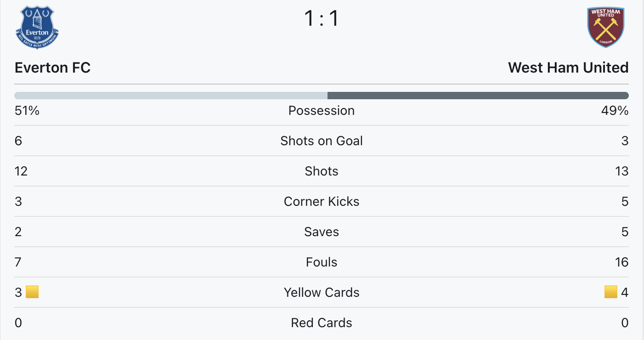The image size is (644, 340).
Task: Click the Fouls row label
Action: click(x=322, y=262)
